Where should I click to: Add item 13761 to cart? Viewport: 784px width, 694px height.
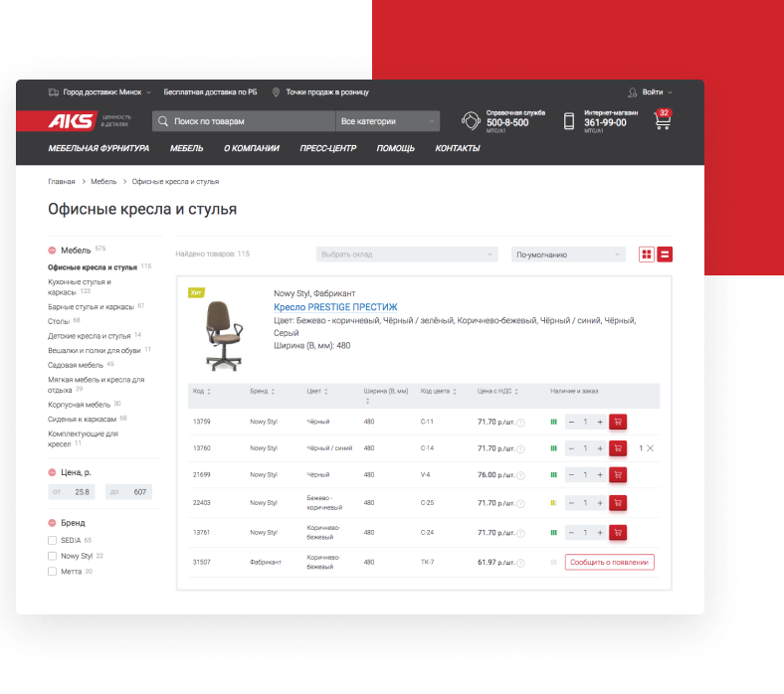pos(618,533)
